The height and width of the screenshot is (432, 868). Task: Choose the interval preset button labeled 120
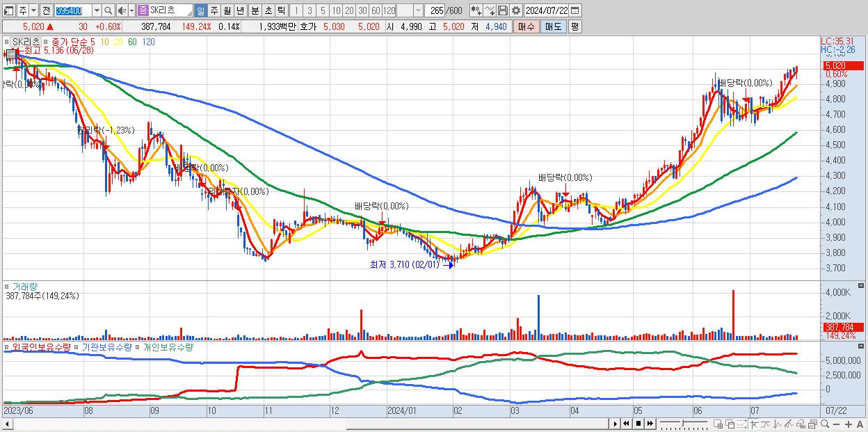coord(389,10)
